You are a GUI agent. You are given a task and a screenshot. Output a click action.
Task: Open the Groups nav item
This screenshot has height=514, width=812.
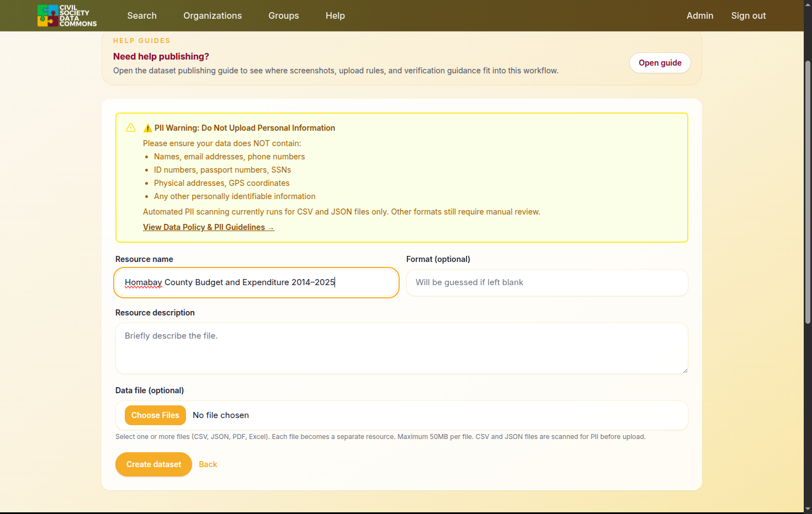coord(284,15)
